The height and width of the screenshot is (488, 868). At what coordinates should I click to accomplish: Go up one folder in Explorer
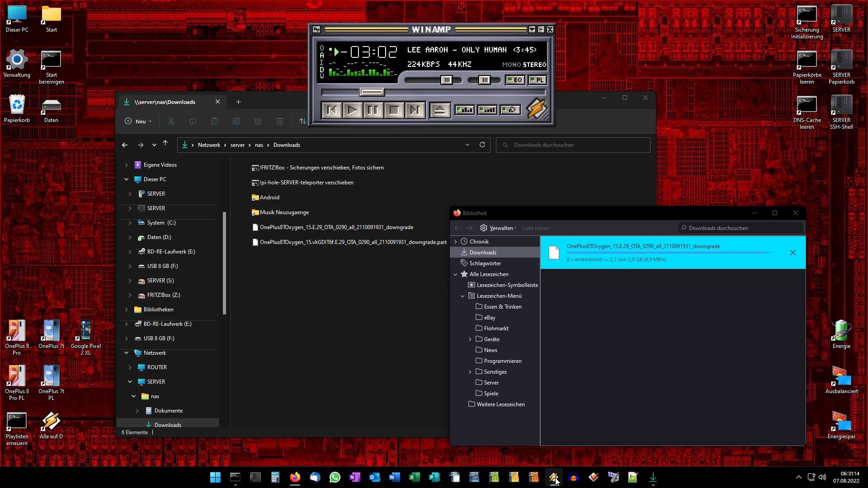coord(165,143)
